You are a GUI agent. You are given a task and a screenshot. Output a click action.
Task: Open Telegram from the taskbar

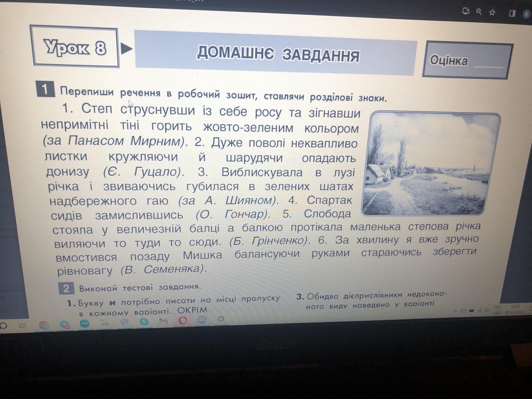pyautogui.click(x=65, y=325)
